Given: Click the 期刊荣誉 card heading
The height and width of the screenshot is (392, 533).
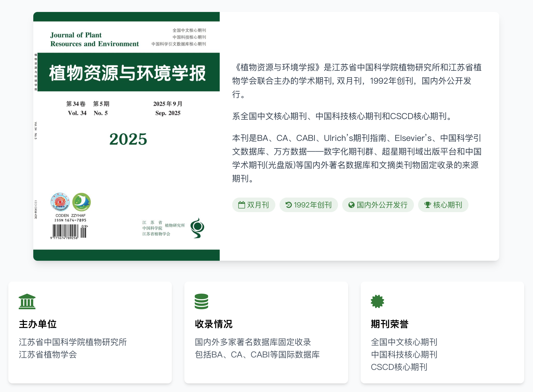Looking at the screenshot, I should [389, 324].
